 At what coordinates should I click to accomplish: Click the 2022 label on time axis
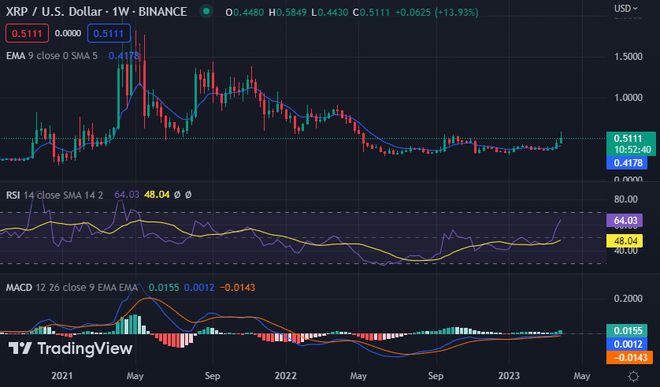285,376
